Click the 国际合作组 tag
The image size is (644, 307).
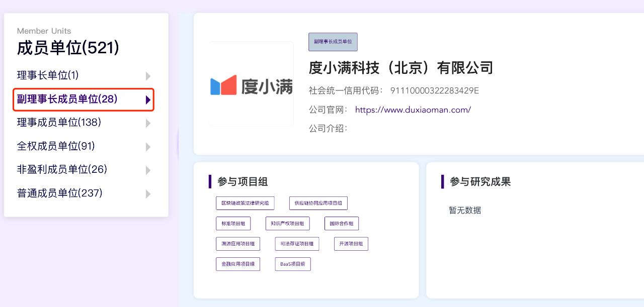pyautogui.click(x=342, y=224)
